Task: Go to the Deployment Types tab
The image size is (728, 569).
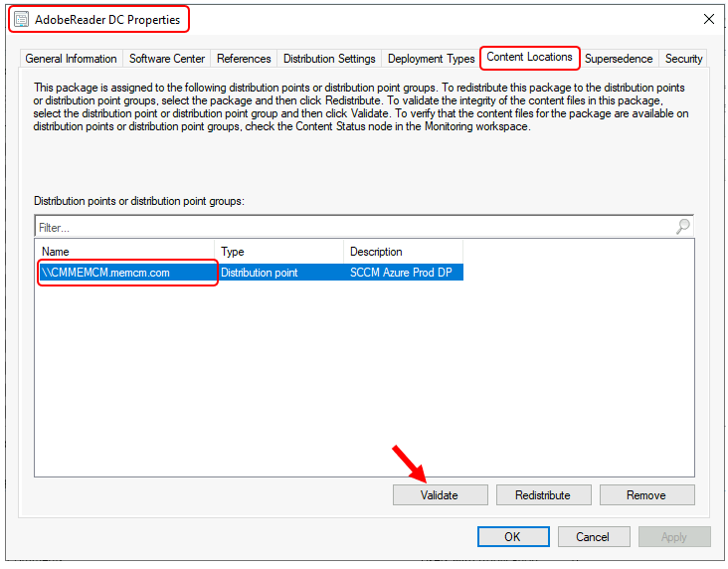Action: [431, 59]
